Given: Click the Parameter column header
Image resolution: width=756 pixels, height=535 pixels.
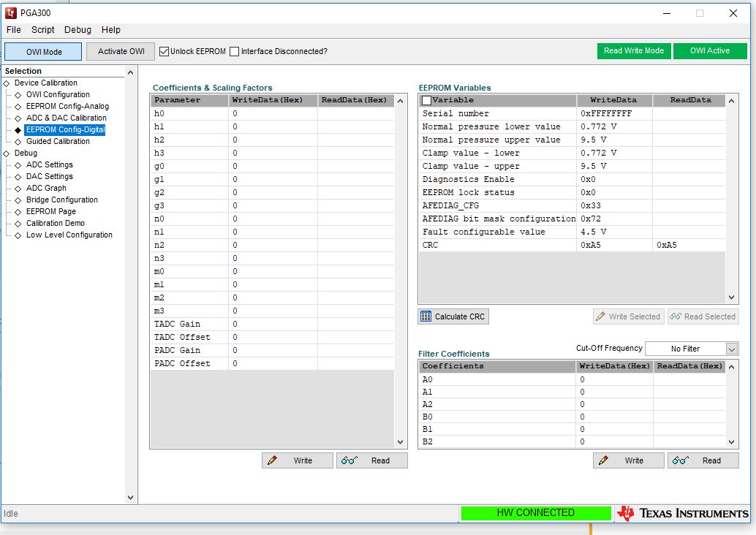Looking at the screenshot, I should [x=189, y=100].
